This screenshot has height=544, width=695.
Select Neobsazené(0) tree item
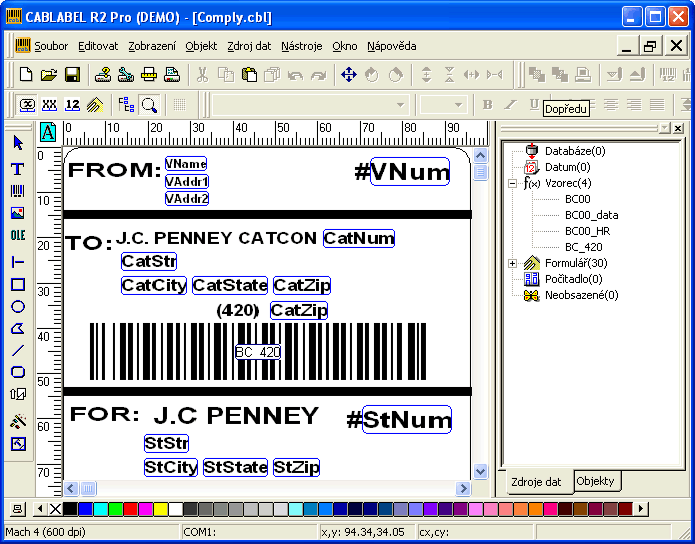tap(582, 295)
